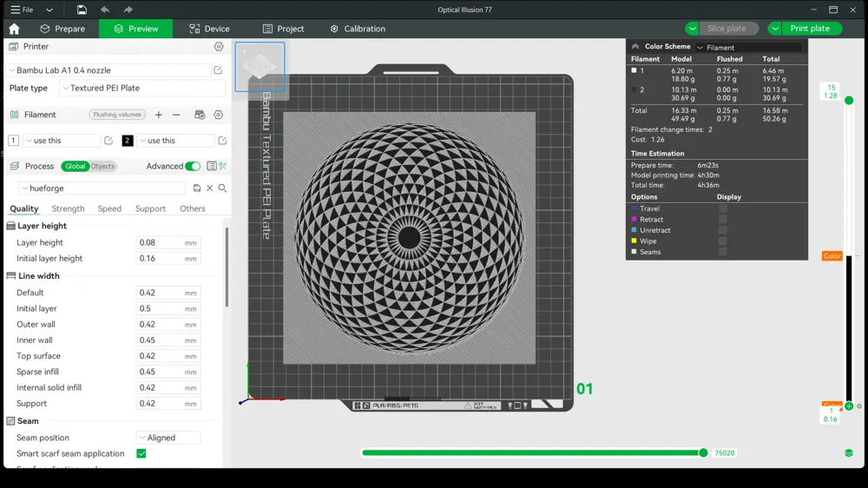
Task: Open the printer preset dropdown
Action: (x=109, y=70)
